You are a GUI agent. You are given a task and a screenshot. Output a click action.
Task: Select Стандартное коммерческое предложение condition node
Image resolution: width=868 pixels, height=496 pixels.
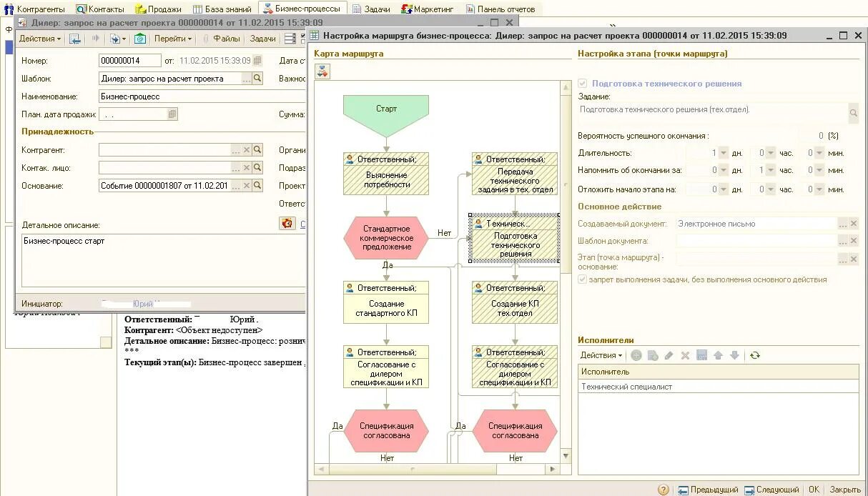(x=386, y=237)
